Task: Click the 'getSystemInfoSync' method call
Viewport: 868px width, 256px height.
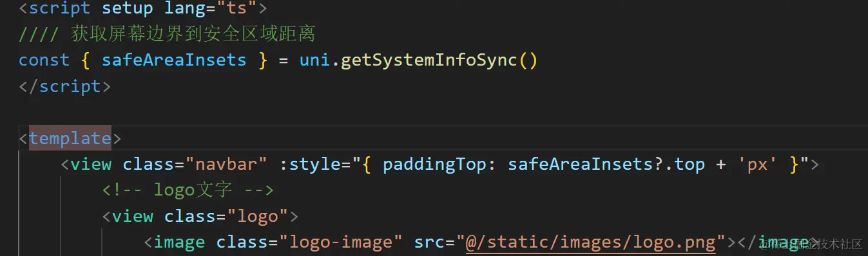Action: coord(429,60)
